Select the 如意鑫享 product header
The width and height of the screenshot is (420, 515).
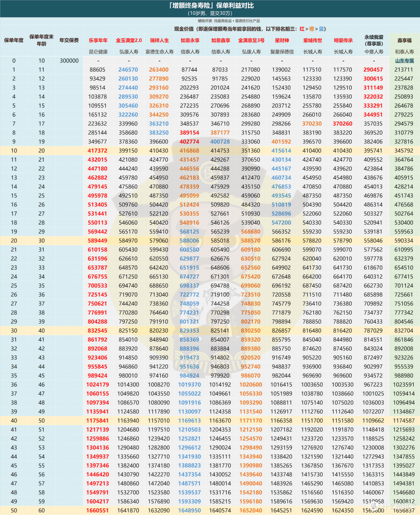[x=220, y=40]
